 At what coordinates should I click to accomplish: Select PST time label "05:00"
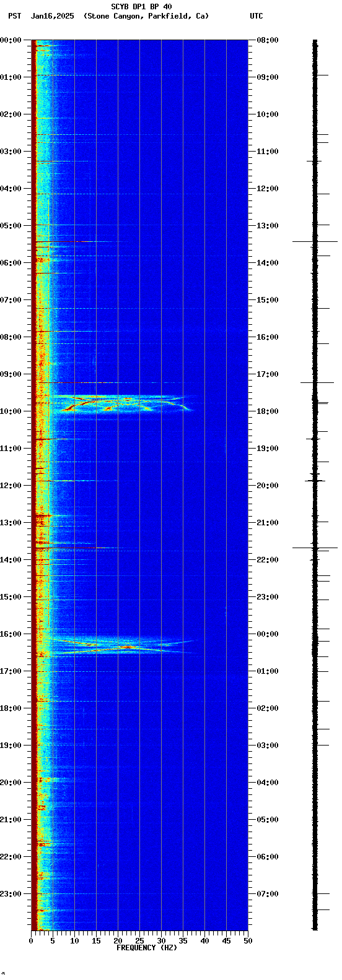point(11,226)
